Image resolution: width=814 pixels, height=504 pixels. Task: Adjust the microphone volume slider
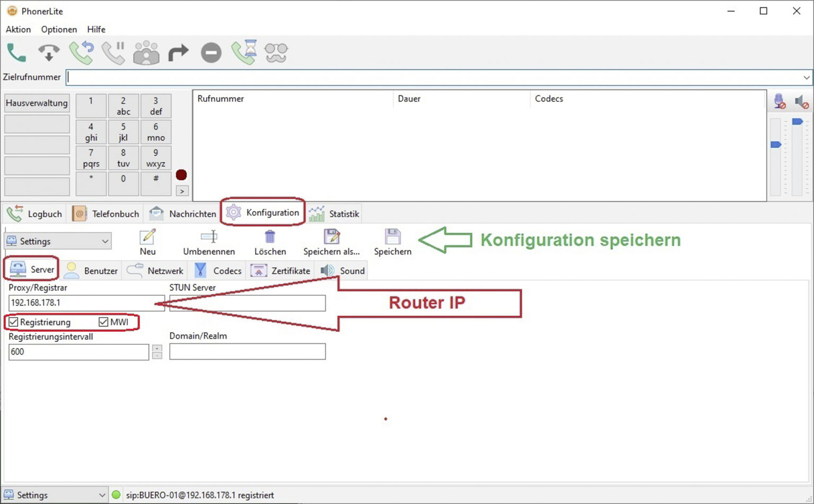coord(776,145)
